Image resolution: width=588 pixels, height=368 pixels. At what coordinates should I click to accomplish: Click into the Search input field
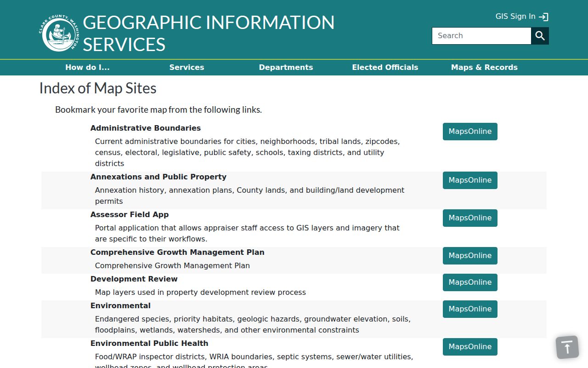click(x=481, y=36)
